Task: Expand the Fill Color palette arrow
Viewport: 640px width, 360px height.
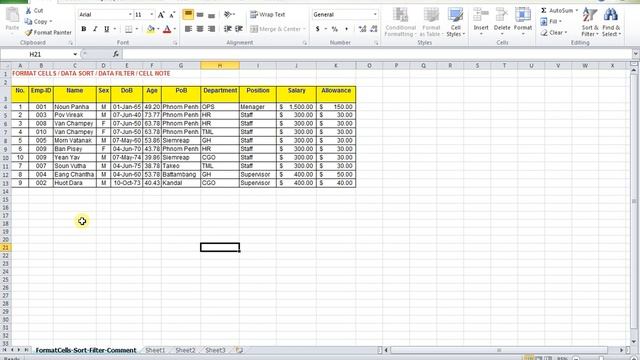Action: pos(158,29)
